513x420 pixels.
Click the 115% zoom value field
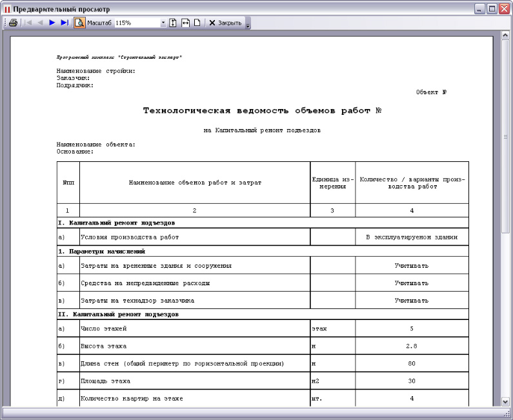tap(137, 23)
